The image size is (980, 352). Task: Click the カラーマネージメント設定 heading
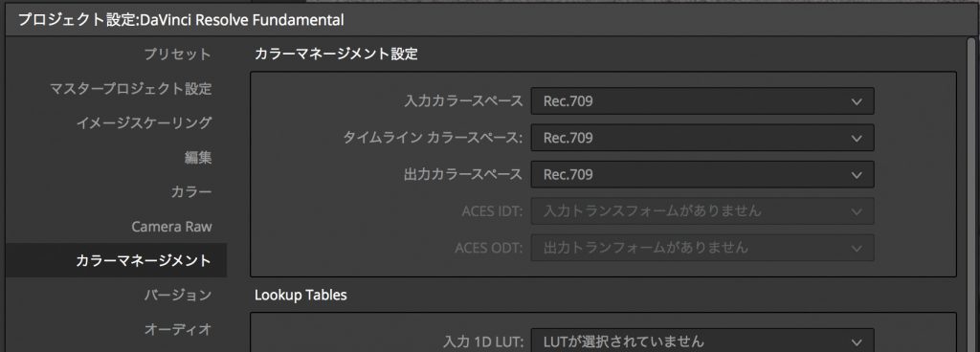tap(336, 55)
